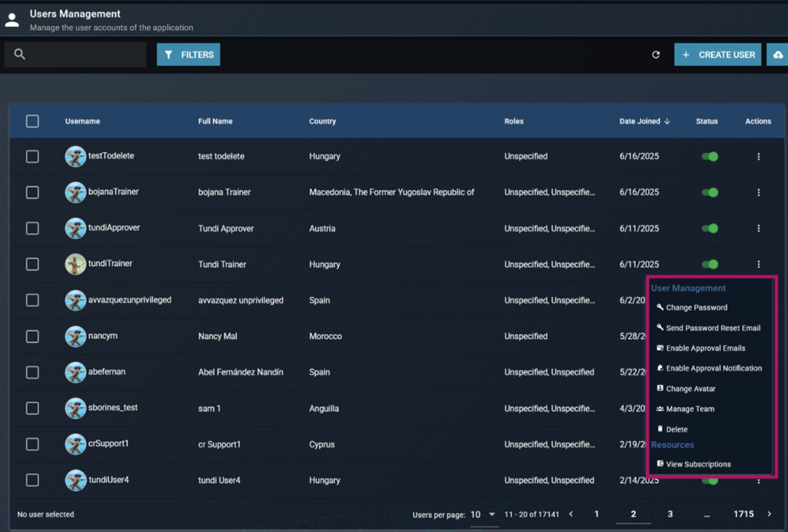This screenshot has width=788, height=532.
Task: Click the Change Avatar icon
Action: 660,388
